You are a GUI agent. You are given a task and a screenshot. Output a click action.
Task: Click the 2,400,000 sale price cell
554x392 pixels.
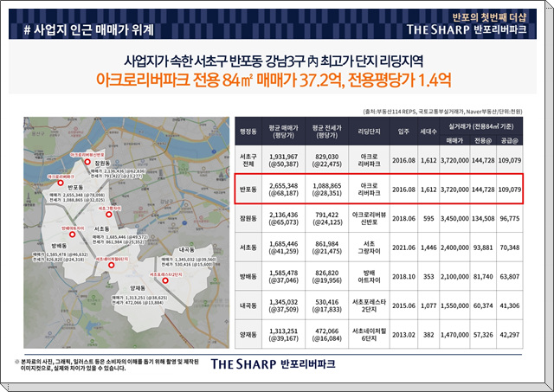coord(454,247)
